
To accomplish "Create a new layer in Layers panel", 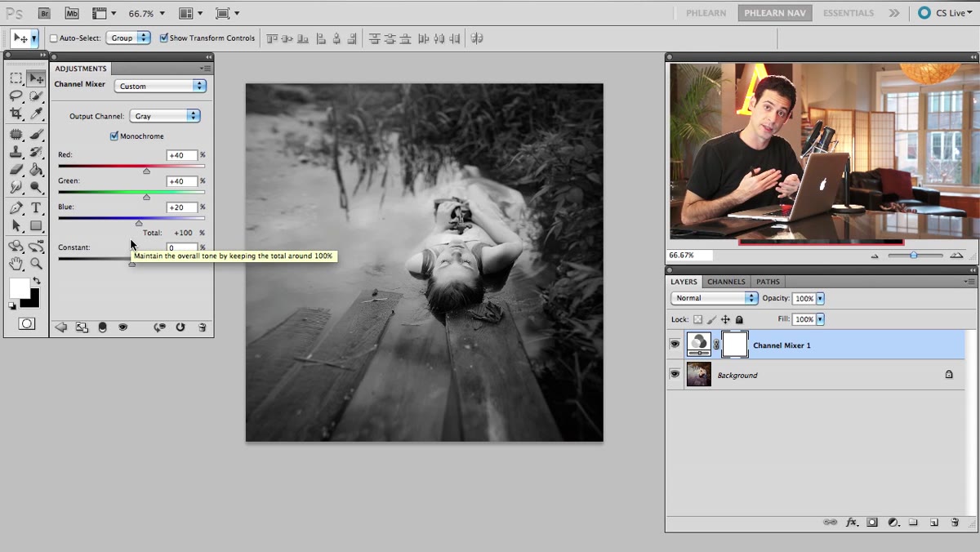I will tap(933, 522).
